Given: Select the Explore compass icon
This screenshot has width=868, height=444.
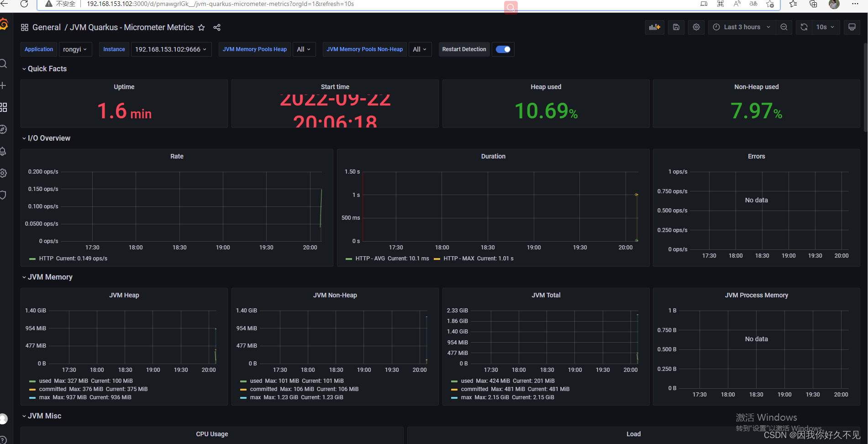Looking at the screenshot, I should tap(4, 129).
